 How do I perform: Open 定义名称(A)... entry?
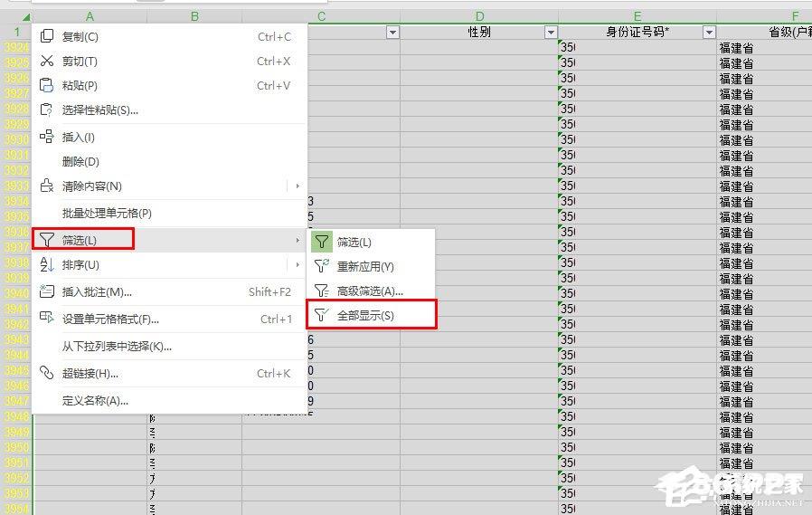pos(169,400)
